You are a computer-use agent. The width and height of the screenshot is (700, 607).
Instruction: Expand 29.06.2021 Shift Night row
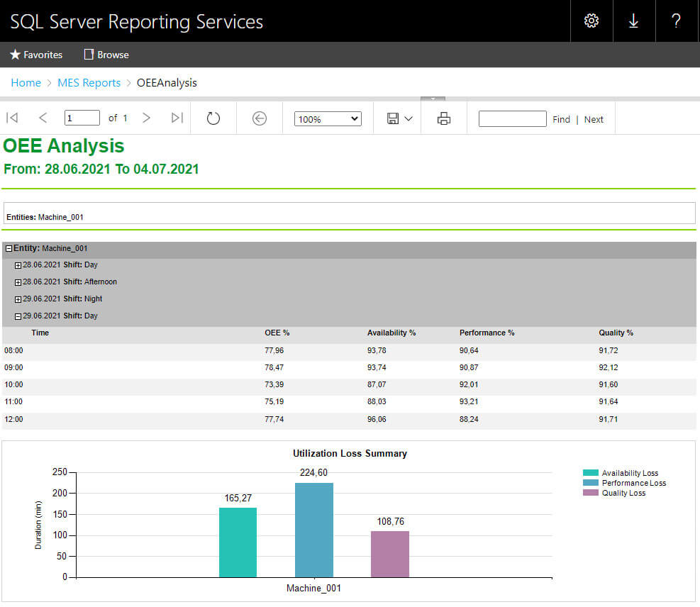[x=18, y=299]
